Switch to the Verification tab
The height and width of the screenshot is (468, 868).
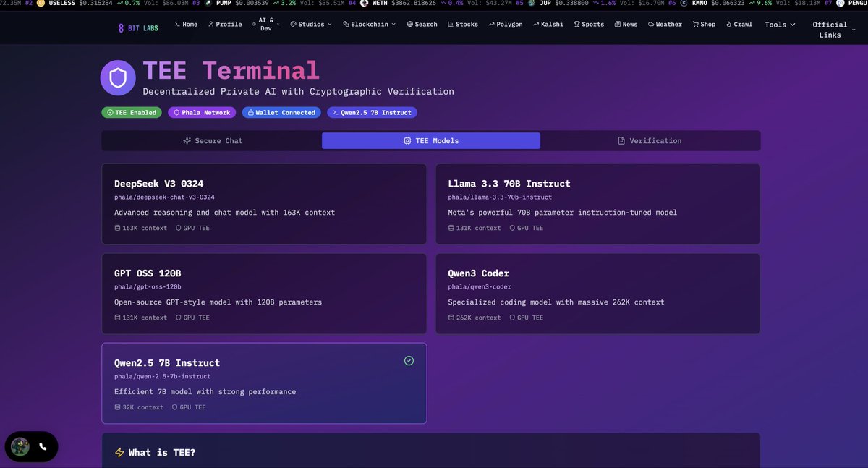650,141
